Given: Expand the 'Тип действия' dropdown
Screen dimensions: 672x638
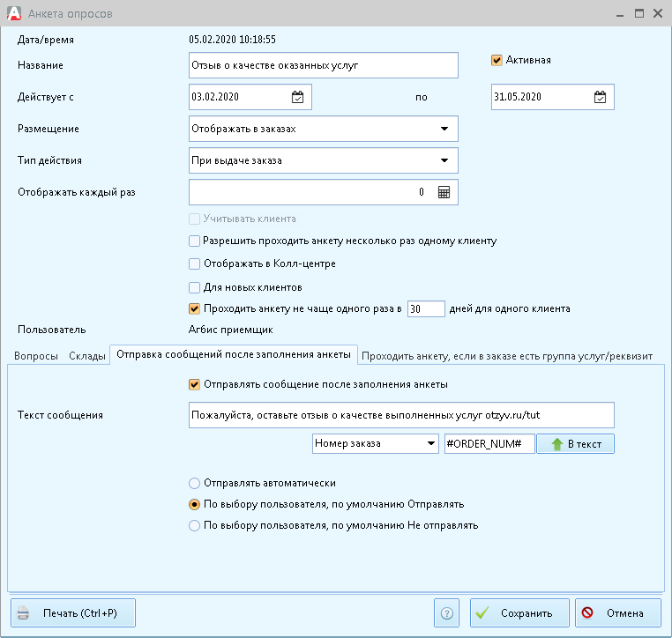Looking at the screenshot, I should pyautogui.click(x=444, y=160).
